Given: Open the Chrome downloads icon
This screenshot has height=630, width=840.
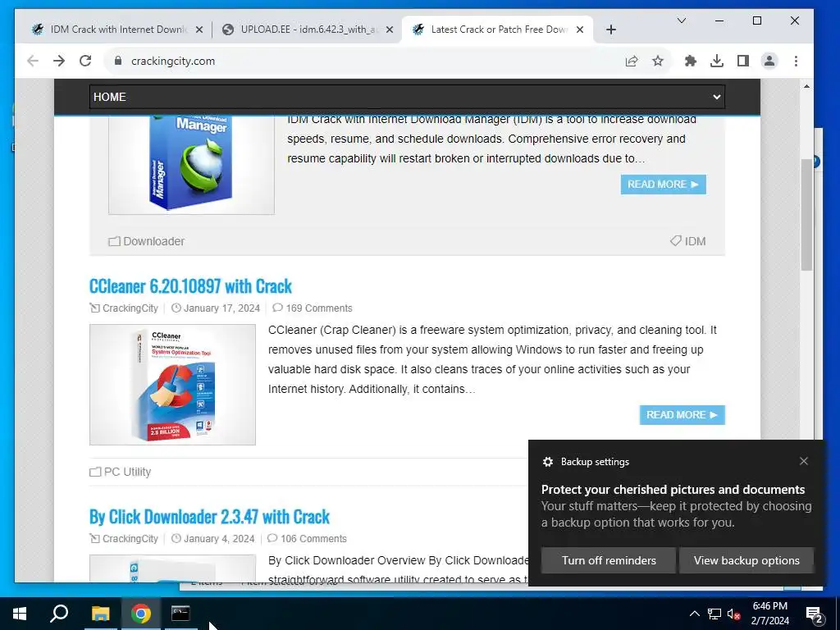Looking at the screenshot, I should pyautogui.click(x=717, y=61).
